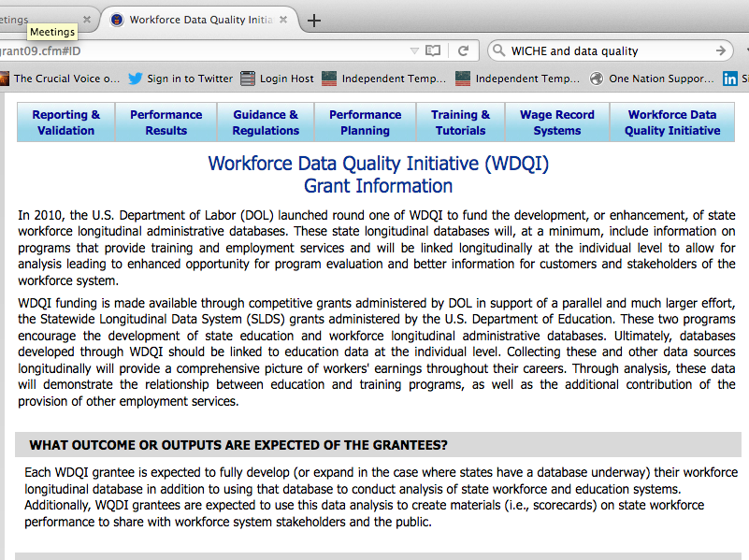The image size is (749, 560).
Task: Open the Performance Results menu
Action: point(166,122)
